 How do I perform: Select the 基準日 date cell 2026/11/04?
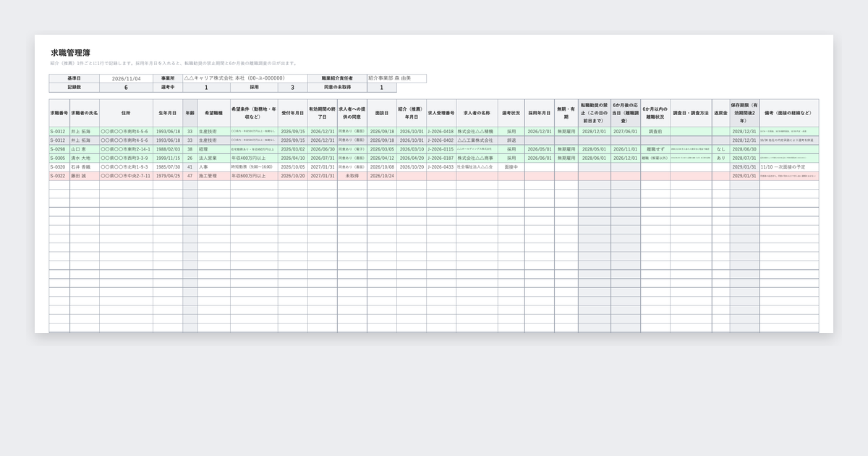click(126, 78)
